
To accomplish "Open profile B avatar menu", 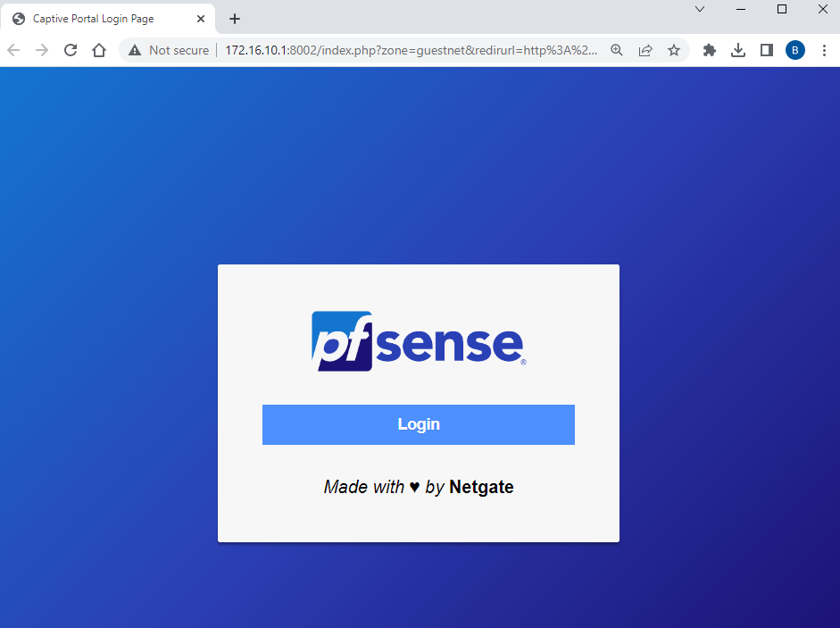I will click(x=795, y=50).
